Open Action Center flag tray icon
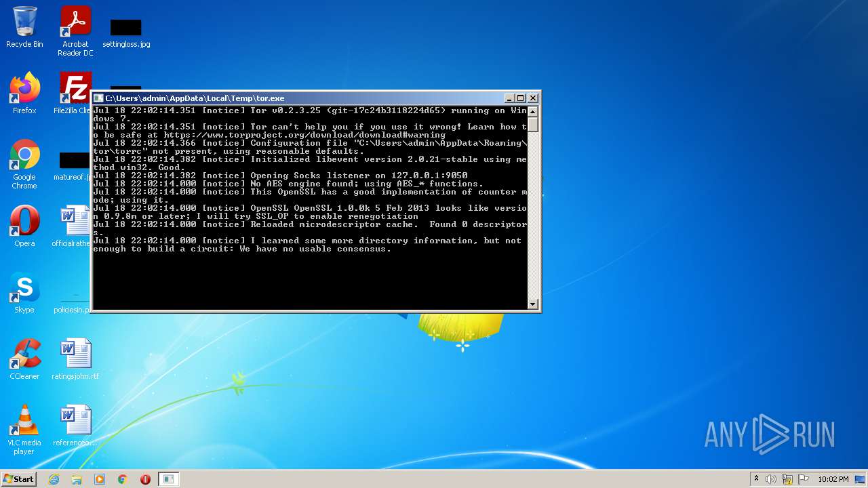Viewport: 868px width, 488px height. (x=804, y=479)
